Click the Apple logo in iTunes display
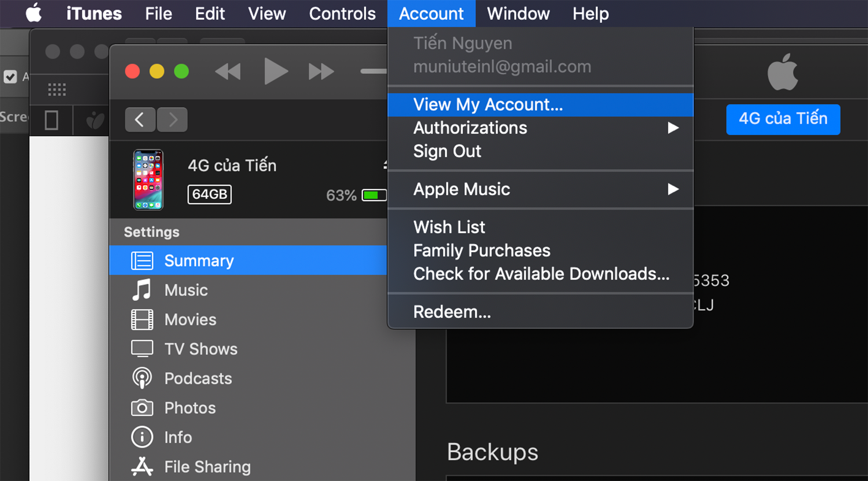Image resolution: width=868 pixels, height=481 pixels. click(x=783, y=72)
